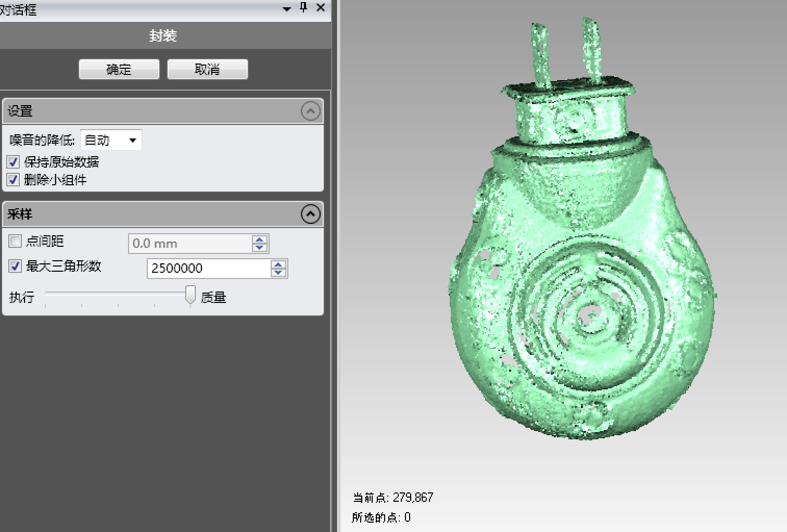The width and height of the screenshot is (787, 532).
Task: Click the 当前点: 279,867 status text
Action: tap(393, 498)
